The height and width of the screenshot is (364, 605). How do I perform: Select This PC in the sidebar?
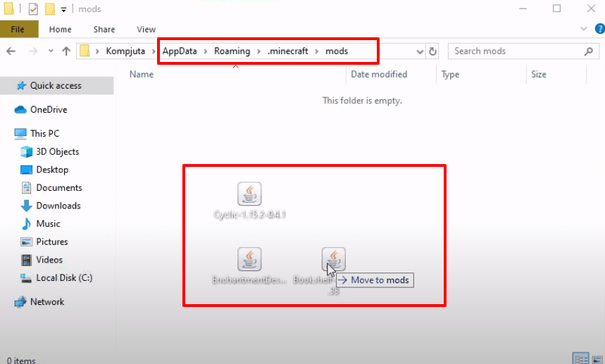(45, 133)
